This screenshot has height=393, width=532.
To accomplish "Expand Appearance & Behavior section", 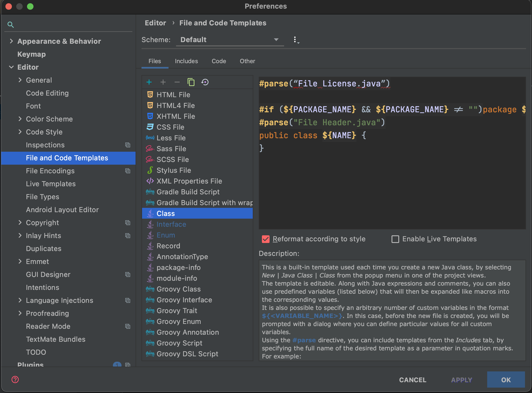I will tap(11, 41).
